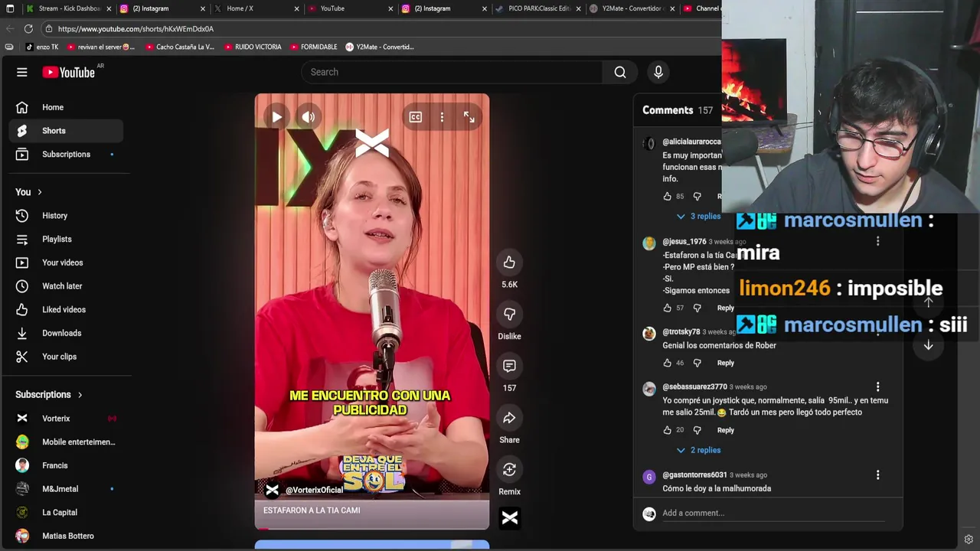Select Shorts in sidebar
Viewport: 980px width, 551px height.
click(66, 131)
